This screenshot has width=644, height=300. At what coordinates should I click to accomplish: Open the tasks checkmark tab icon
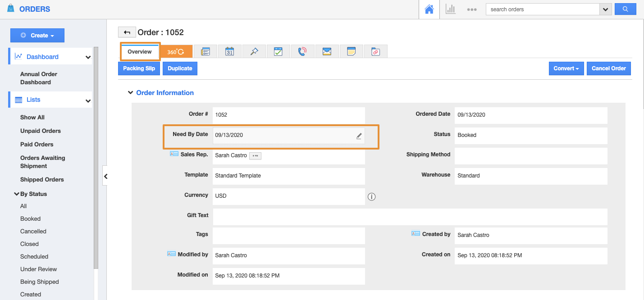click(278, 52)
